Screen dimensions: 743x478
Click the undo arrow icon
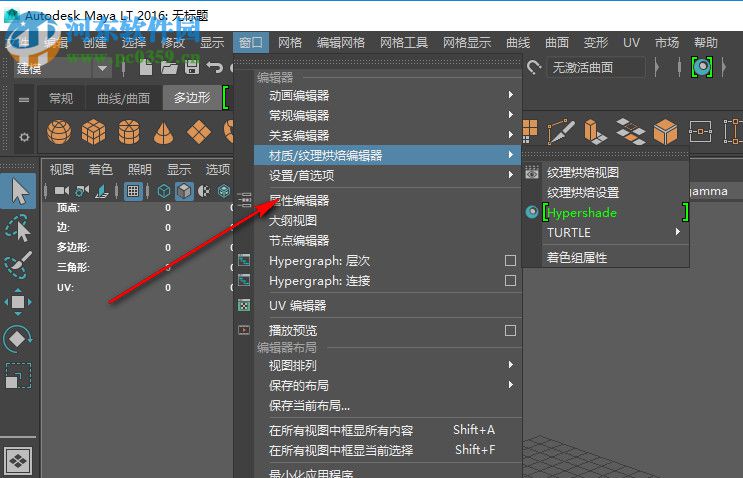click(x=215, y=68)
